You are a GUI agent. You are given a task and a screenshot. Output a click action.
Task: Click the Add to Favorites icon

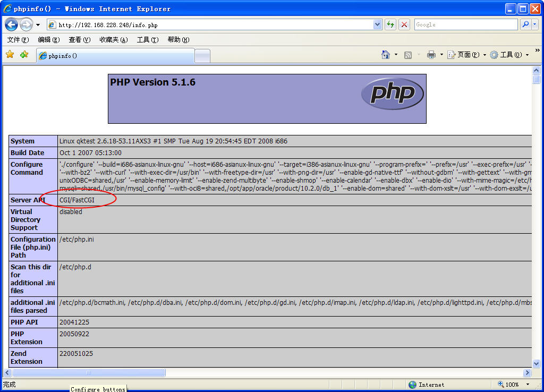pyautogui.click(x=24, y=55)
